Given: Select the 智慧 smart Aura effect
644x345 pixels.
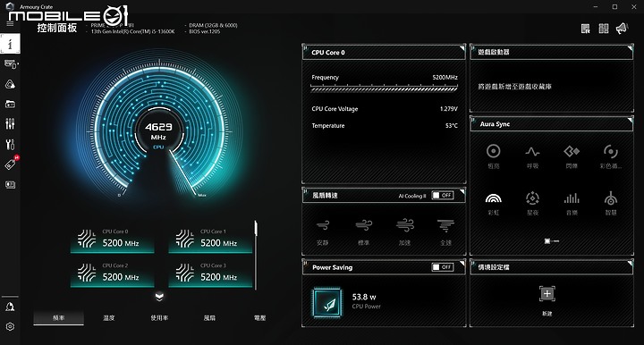Looking at the screenshot, I should pyautogui.click(x=611, y=203).
